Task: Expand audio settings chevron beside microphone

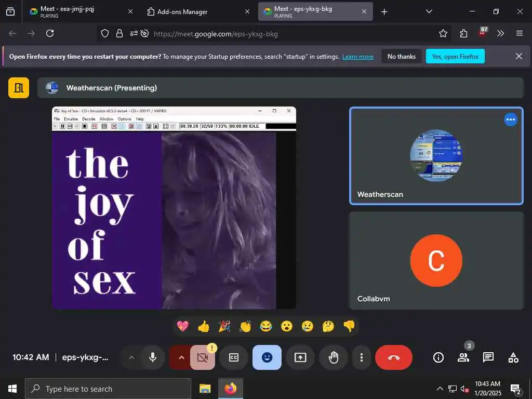Action: click(131, 357)
